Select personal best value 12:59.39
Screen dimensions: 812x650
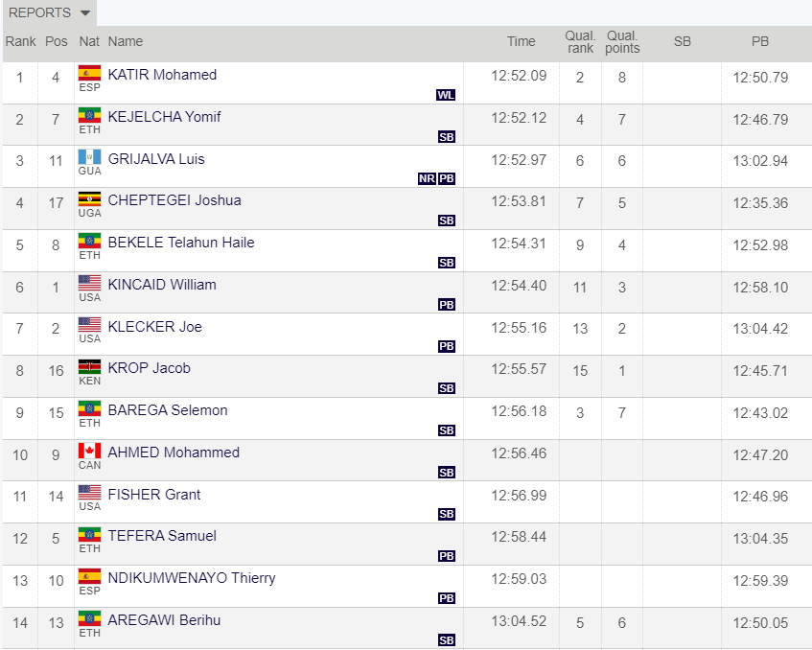click(x=760, y=581)
